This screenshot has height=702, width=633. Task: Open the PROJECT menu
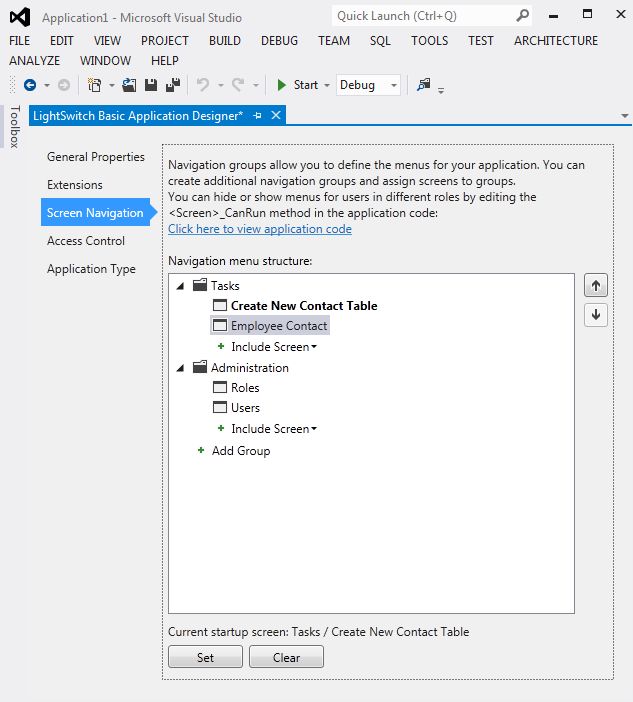point(165,41)
